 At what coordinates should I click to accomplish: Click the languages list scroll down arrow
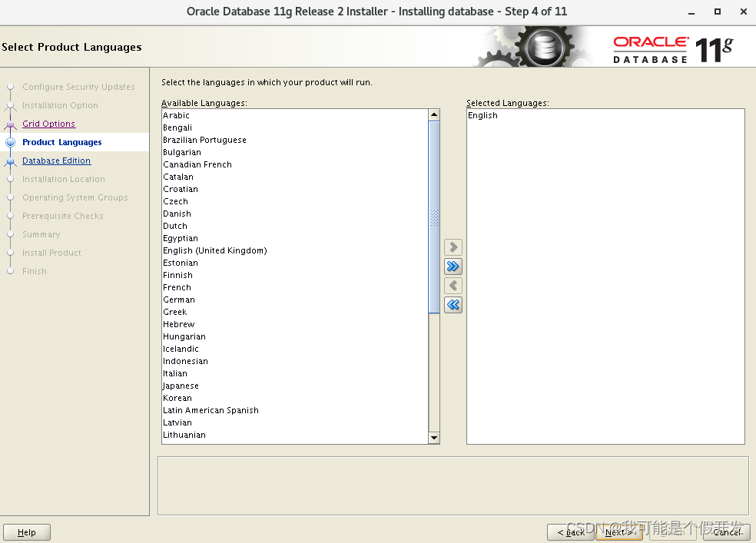[434, 438]
